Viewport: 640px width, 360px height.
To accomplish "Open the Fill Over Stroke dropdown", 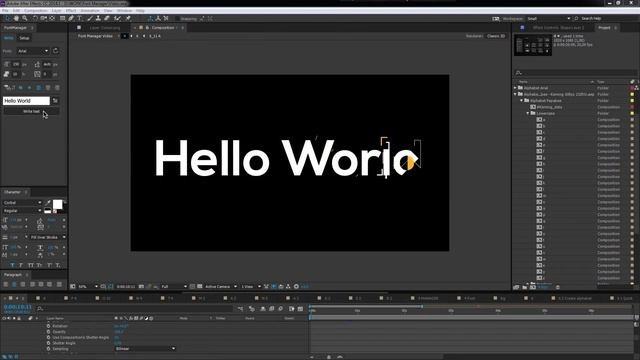I will coord(48,237).
